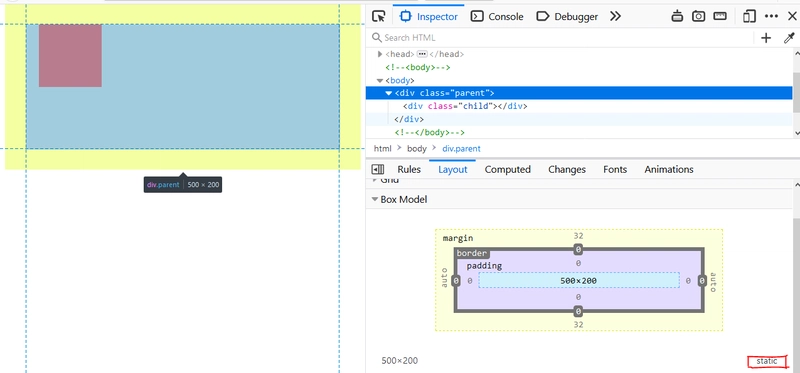Image resolution: width=800 pixels, height=373 pixels.
Task: Edit the margin-bottom value 32
Action: tap(578, 325)
